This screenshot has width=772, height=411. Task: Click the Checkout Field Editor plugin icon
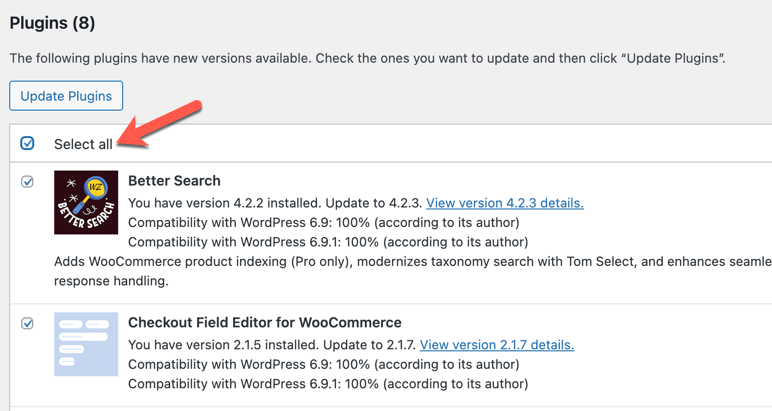[x=86, y=345]
